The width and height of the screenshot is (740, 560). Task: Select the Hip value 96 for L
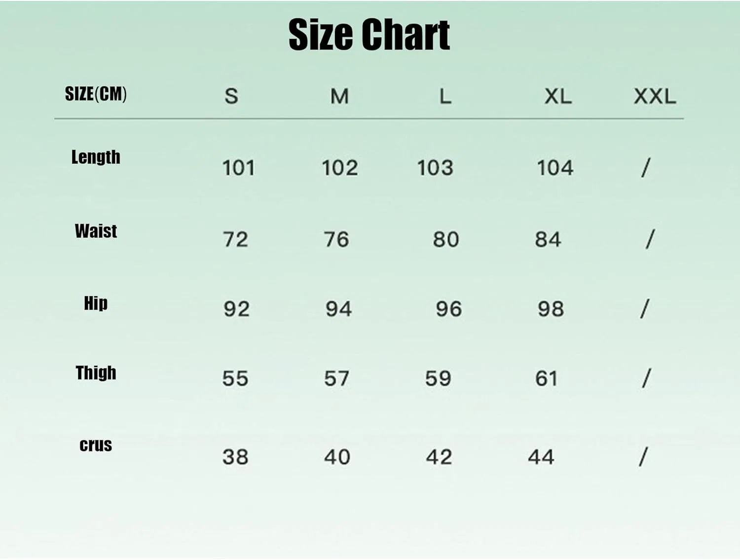click(448, 309)
